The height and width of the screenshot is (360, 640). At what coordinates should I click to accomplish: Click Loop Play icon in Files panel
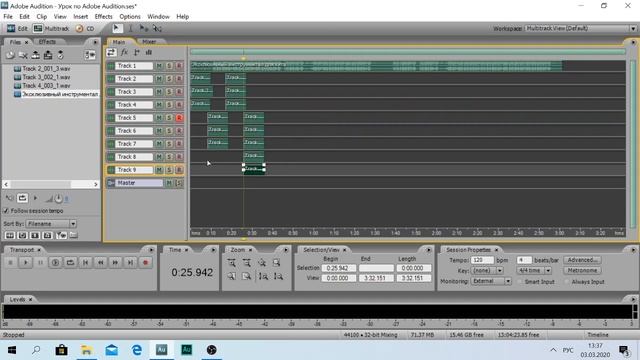[22, 198]
